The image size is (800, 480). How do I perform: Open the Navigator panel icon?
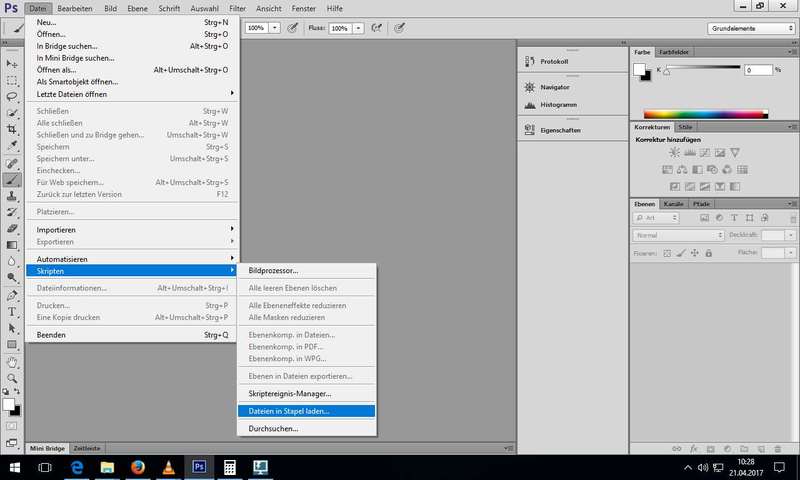[x=530, y=87]
